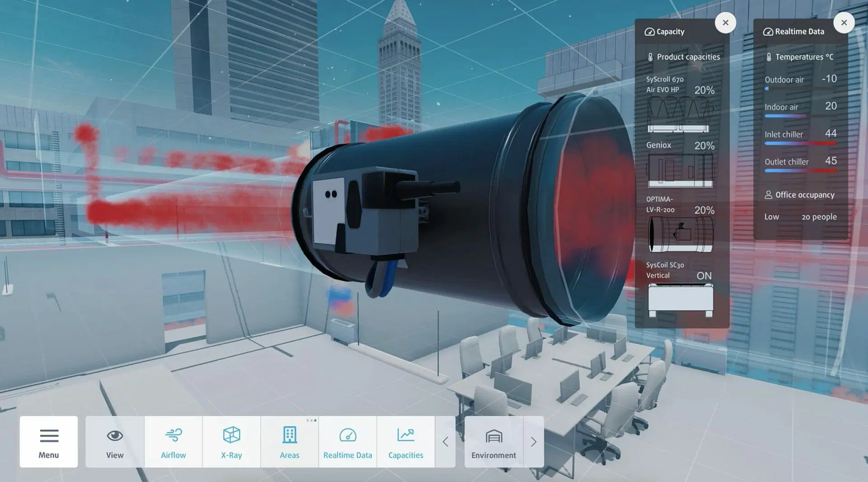Expand the toolbar with the right chevron
This screenshot has height=482, width=868.
point(533,442)
